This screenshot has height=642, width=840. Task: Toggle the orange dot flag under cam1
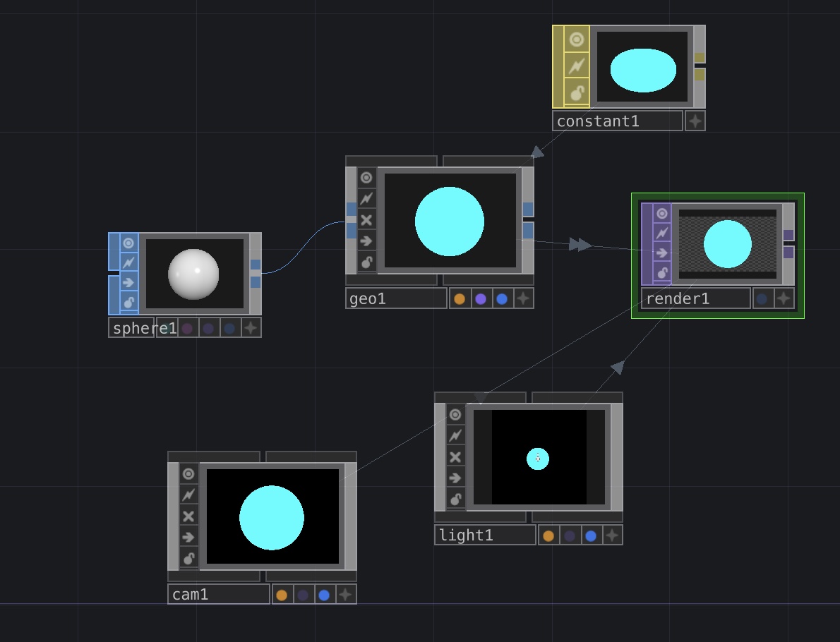282,595
